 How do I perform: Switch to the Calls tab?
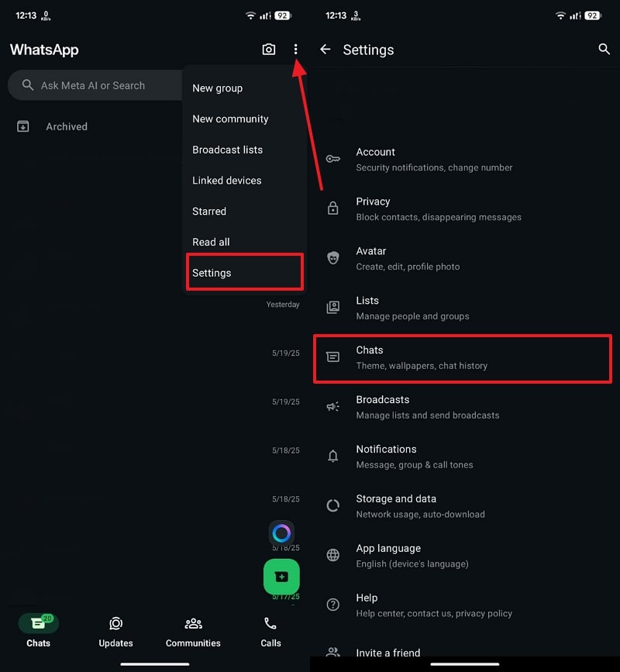270,632
